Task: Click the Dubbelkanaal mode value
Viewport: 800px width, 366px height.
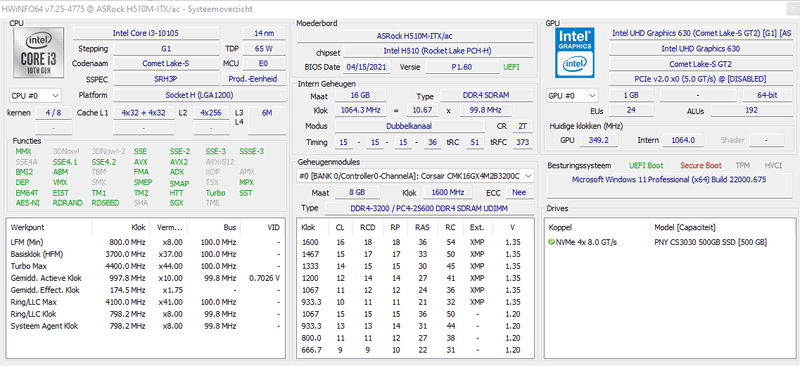Action: coord(410,126)
